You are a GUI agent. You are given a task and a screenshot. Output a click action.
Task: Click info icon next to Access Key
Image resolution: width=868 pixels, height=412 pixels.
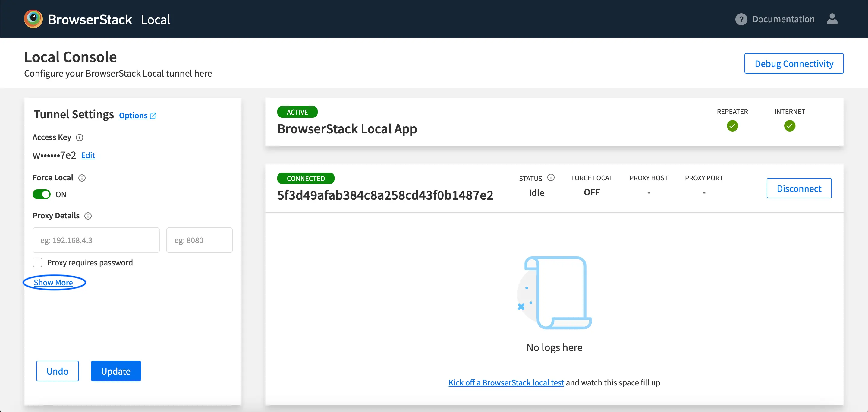(80, 138)
